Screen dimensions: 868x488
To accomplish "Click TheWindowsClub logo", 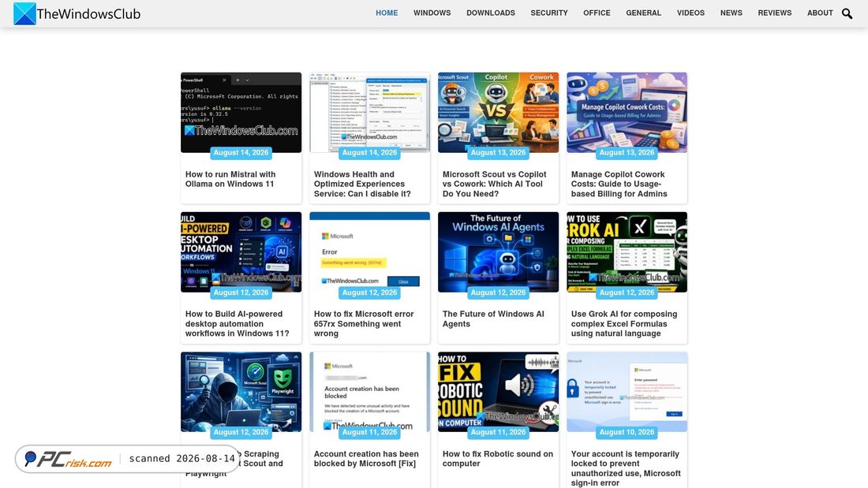I will coord(77,13).
